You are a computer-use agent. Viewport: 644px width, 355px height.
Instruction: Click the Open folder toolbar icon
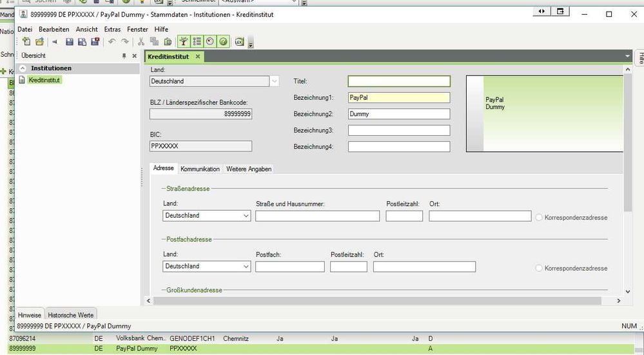pos(39,41)
